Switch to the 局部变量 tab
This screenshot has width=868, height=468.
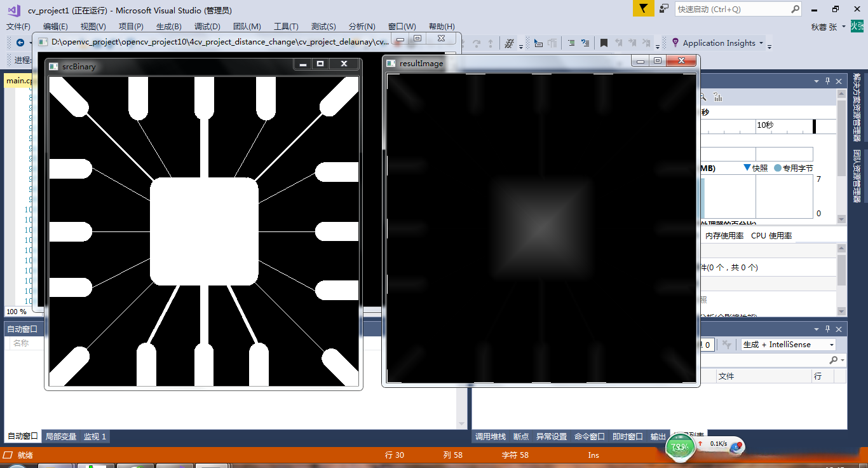[61, 437]
